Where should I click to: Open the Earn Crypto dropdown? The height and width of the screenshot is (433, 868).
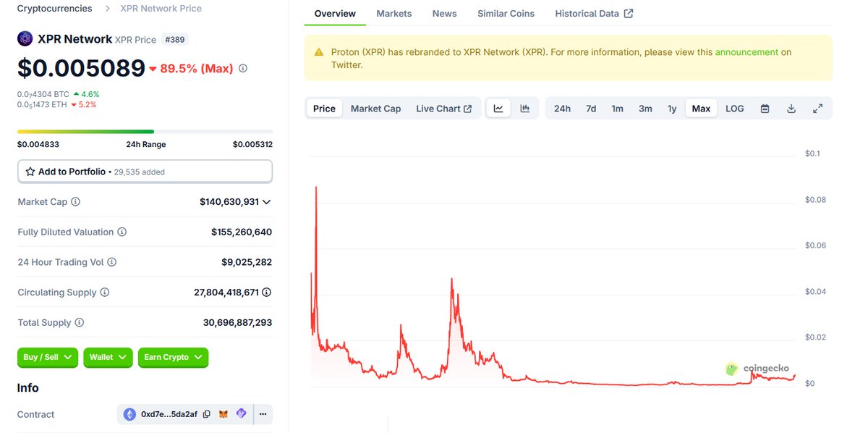coord(173,357)
